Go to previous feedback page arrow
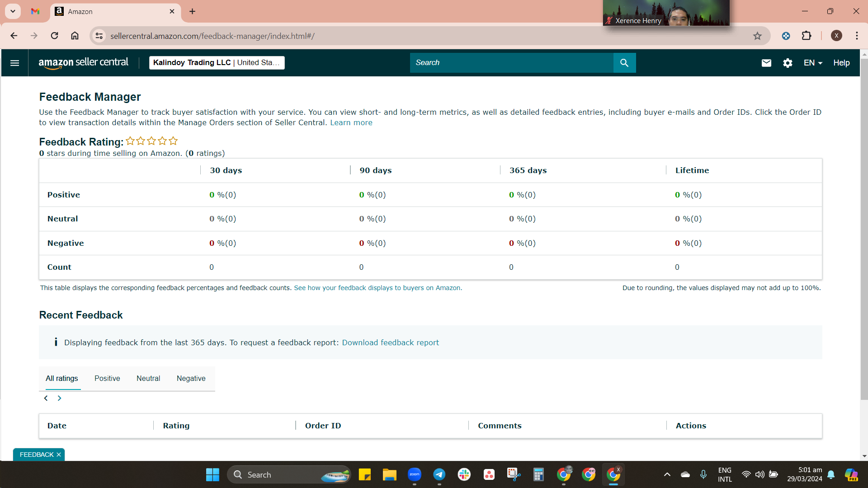The height and width of the screenshot is (488, 868). 46,398
